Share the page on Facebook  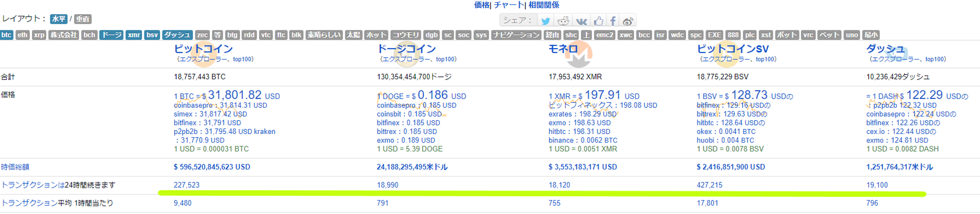pyautogui.click(x=612, y=21)
